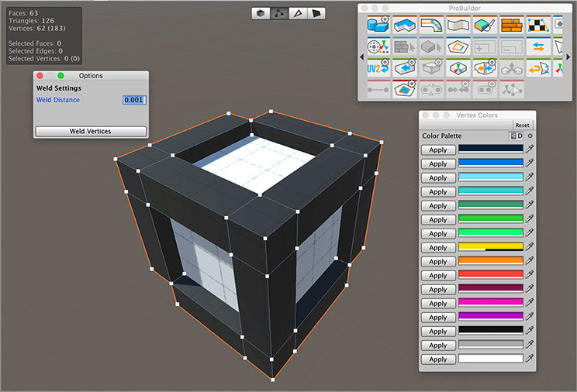Open New Shape options gear
577x392 pixels.
click(x=385, y=19)
